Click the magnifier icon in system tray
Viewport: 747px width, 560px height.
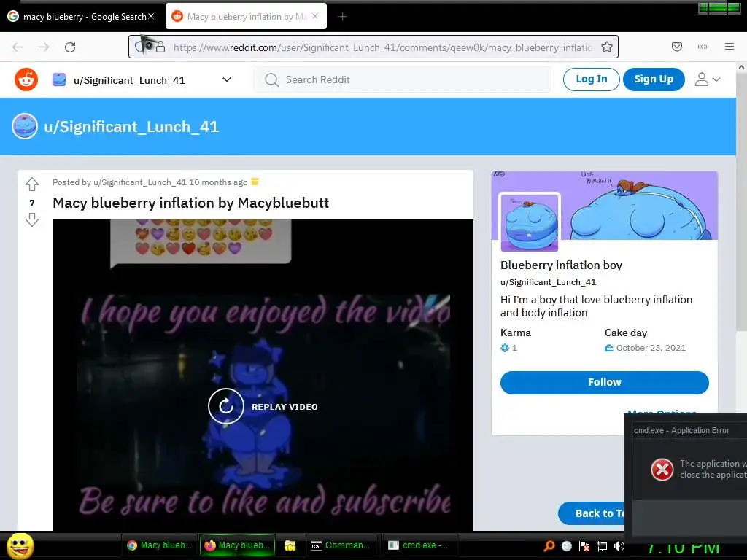(x=549, y=546)
